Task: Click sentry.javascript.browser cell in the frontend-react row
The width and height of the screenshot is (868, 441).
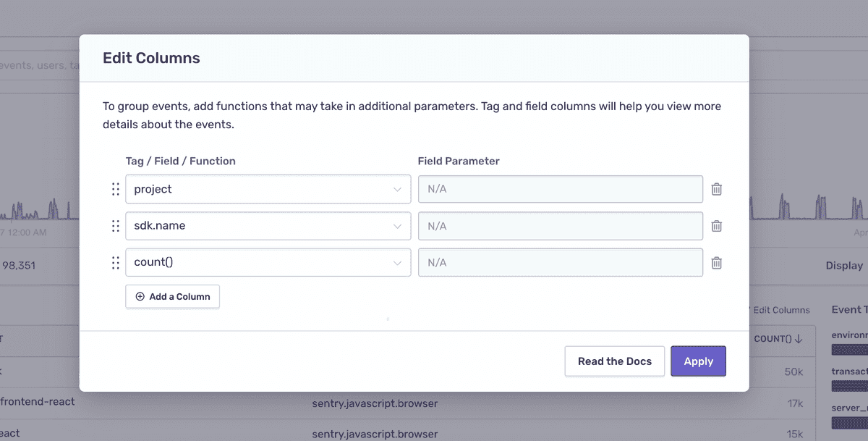Action: (375, 403)
